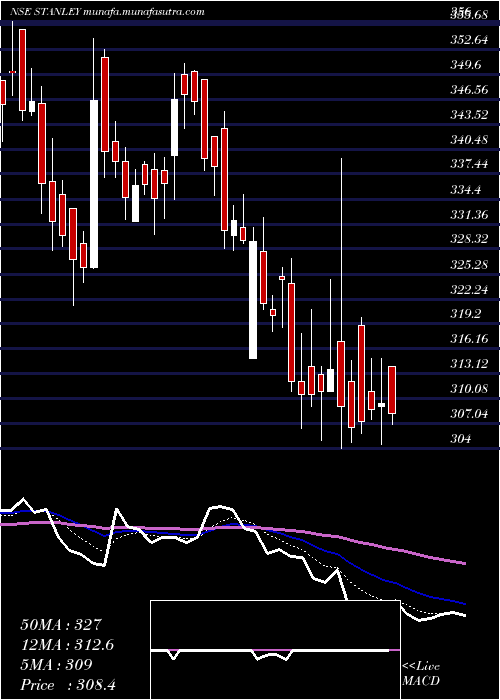This screenshot has height=700, width=500.
Task: Click inside the MACD inset chart box
Action: pyautogui.click(x=275, y=650)
